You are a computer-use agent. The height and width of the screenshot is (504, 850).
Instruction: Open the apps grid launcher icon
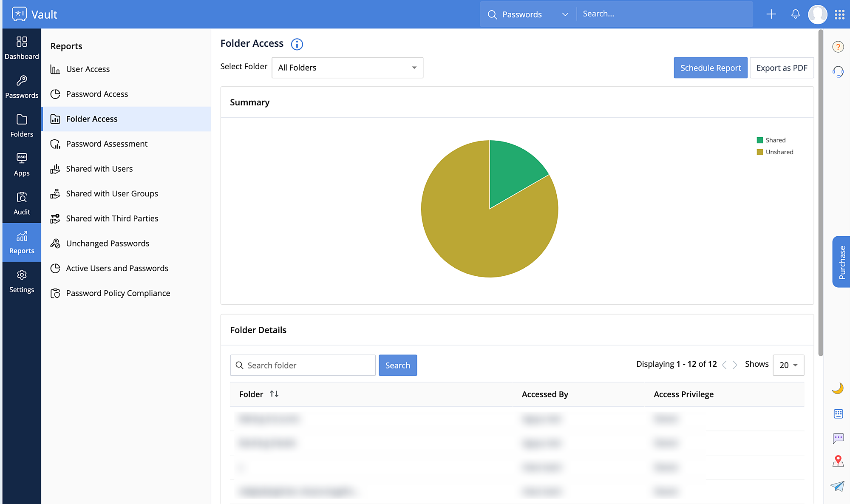(x=839, y=14)
